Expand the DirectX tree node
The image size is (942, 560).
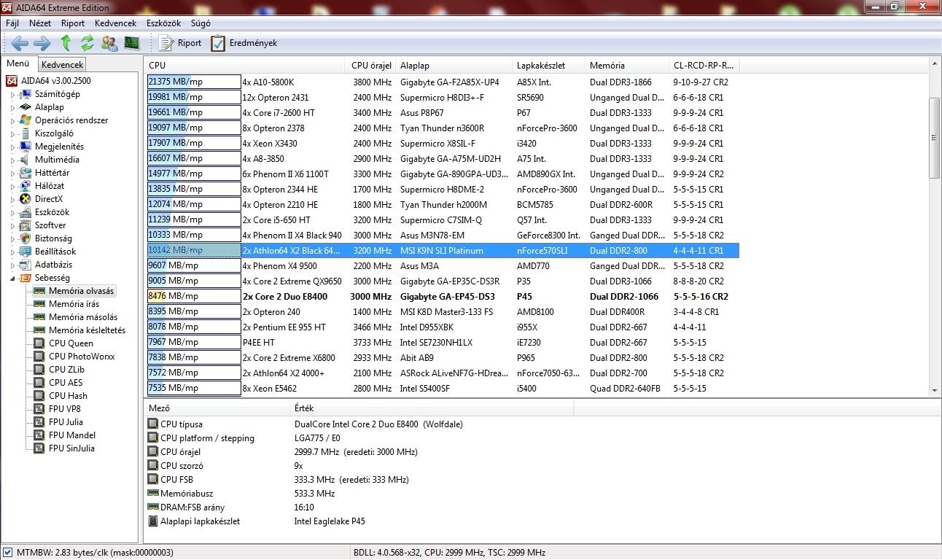click(x=12, y=199)
